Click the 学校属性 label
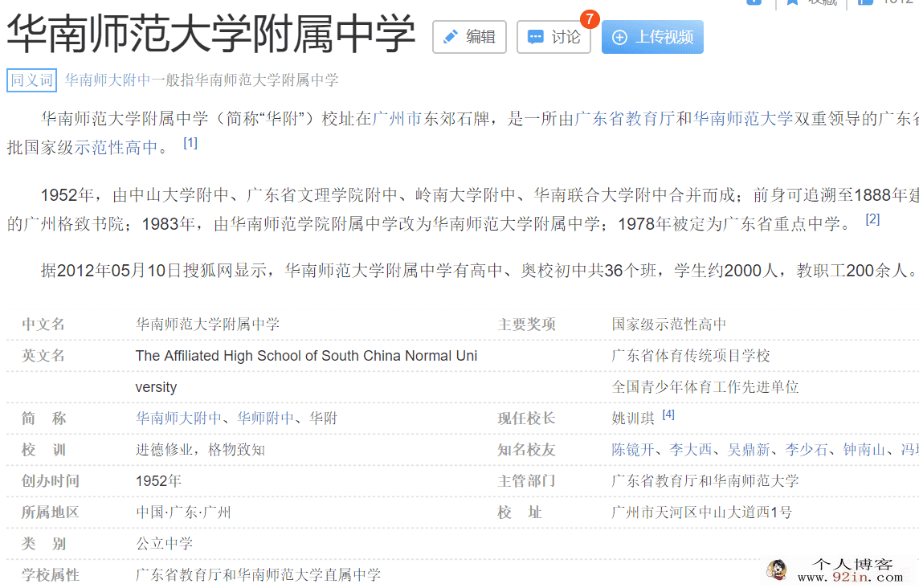919x588 pixels. 51,575
